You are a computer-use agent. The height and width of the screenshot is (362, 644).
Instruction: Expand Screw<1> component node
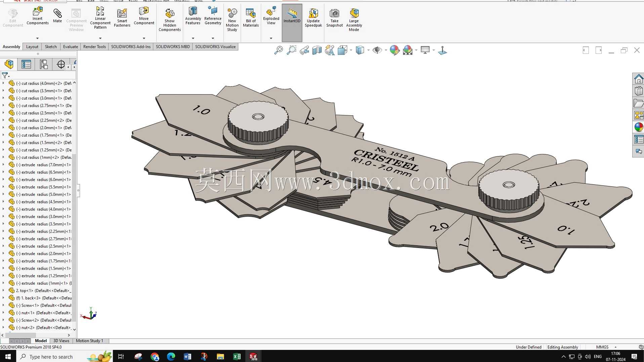[x=3, y=305]
